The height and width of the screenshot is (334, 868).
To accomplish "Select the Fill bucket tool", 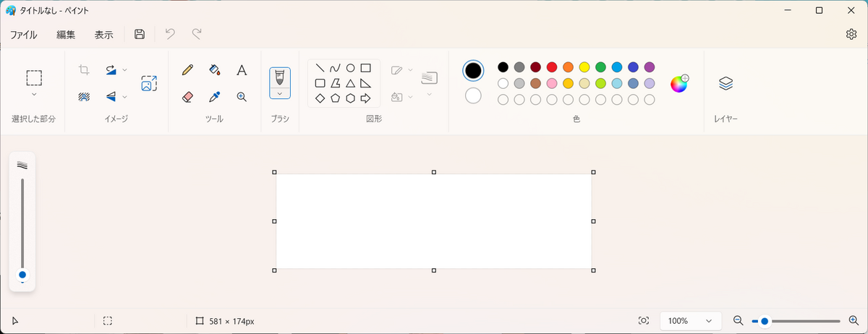I will (x=215, y=70).
